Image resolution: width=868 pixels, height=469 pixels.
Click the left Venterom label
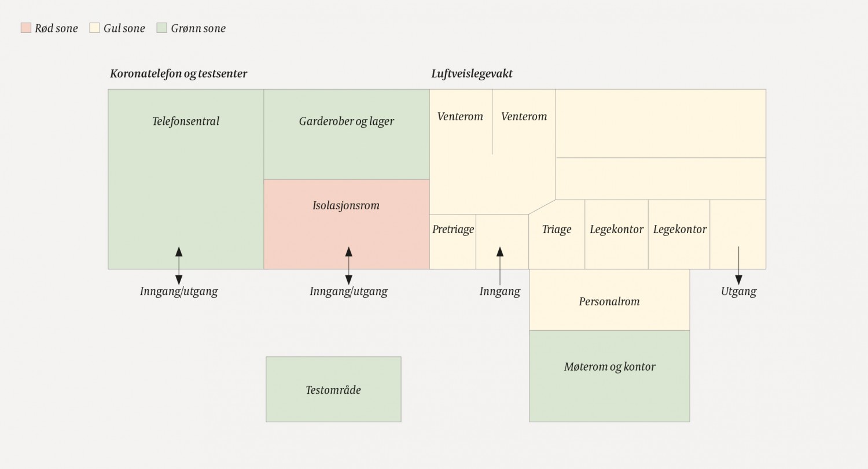[x=460, y=116]
